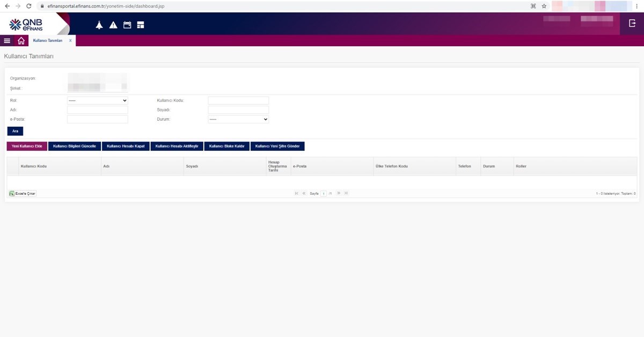Image resolution: width=644 pixels, height=337 pixels.
Task: Click the browser forward arrow
Action: 19,6
